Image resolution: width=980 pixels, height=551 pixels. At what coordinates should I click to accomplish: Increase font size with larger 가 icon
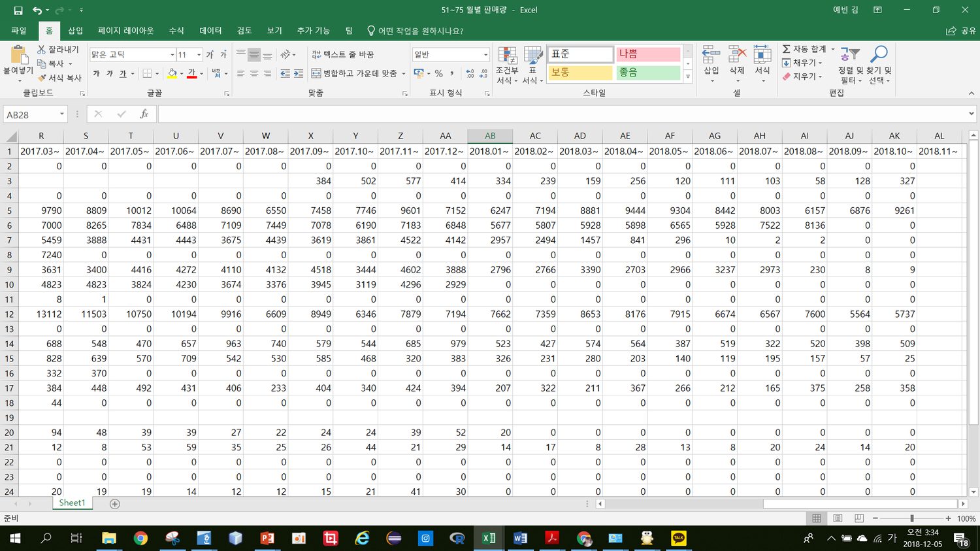210,55
